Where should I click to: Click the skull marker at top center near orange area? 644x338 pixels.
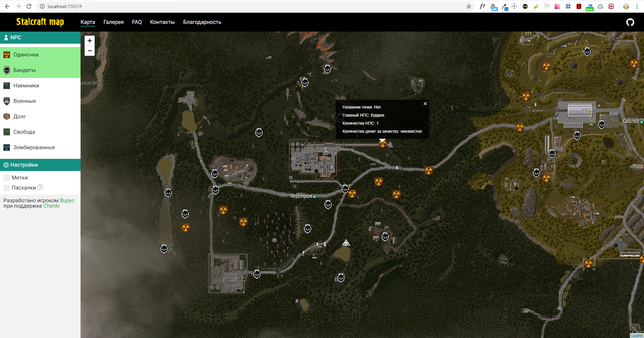pos(328,69)
